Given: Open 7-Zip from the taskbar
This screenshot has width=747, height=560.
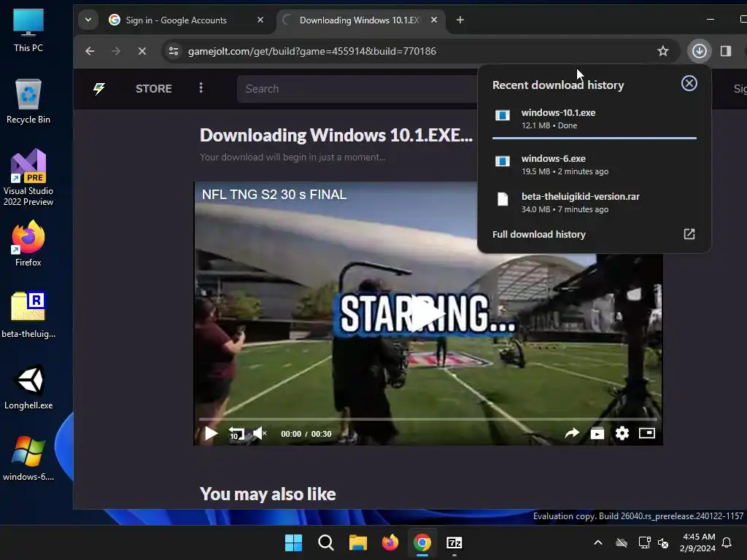Looking at the screenshot, I should [454, 542].
